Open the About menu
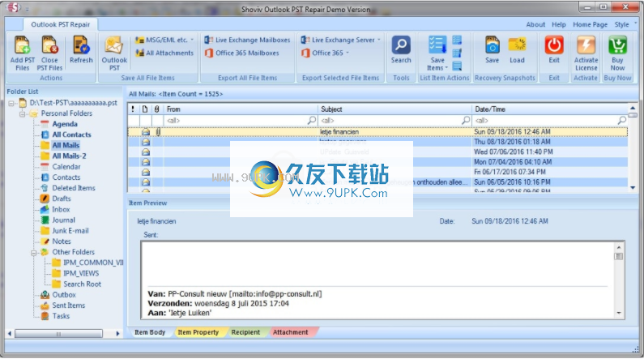 click(535, 24)
